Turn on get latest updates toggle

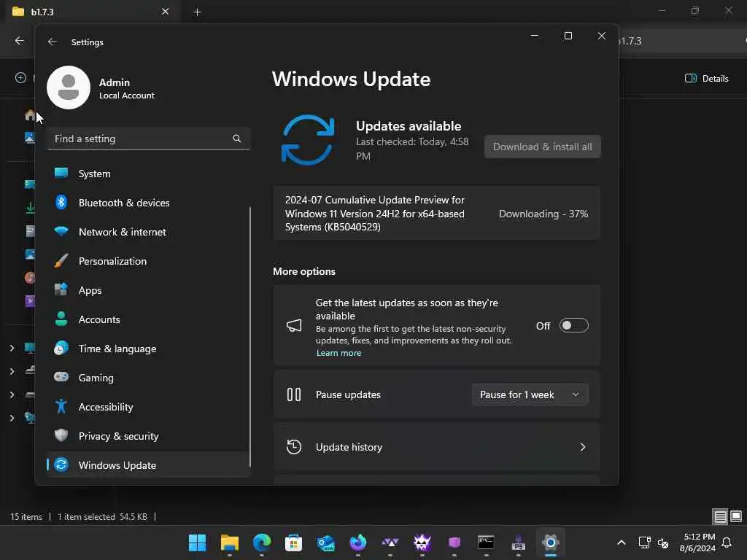tap(573, 326)
